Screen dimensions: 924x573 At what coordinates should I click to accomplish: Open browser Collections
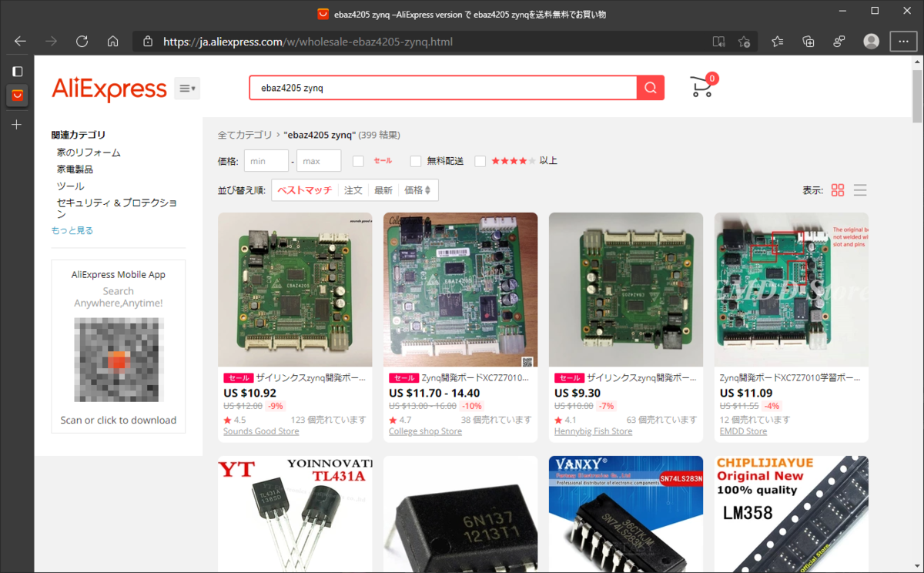click(x=808, y=42)
